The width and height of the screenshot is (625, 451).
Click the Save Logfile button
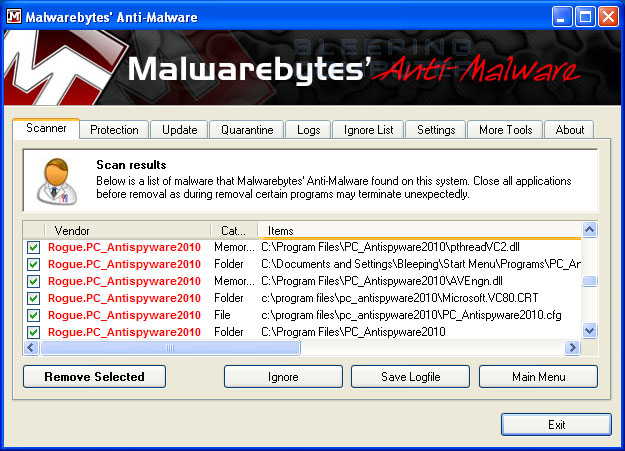pyautogui.click(x=411, y=377)
